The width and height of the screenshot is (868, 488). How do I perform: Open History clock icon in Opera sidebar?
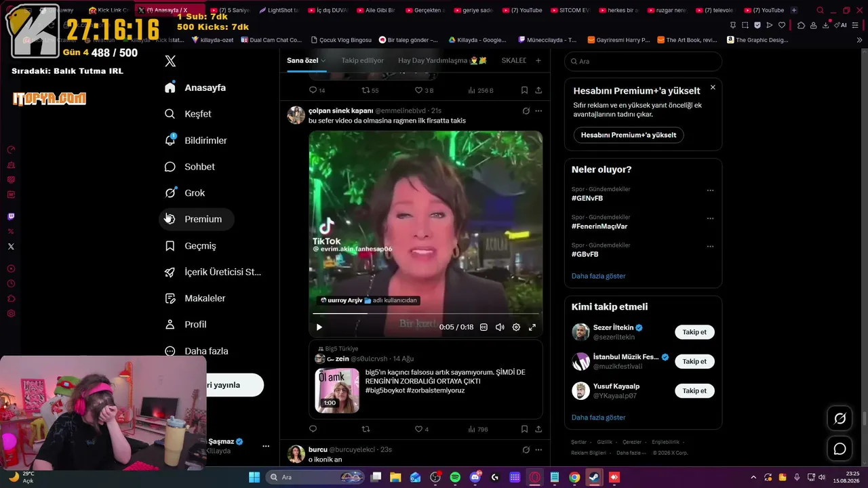[11, 283]
